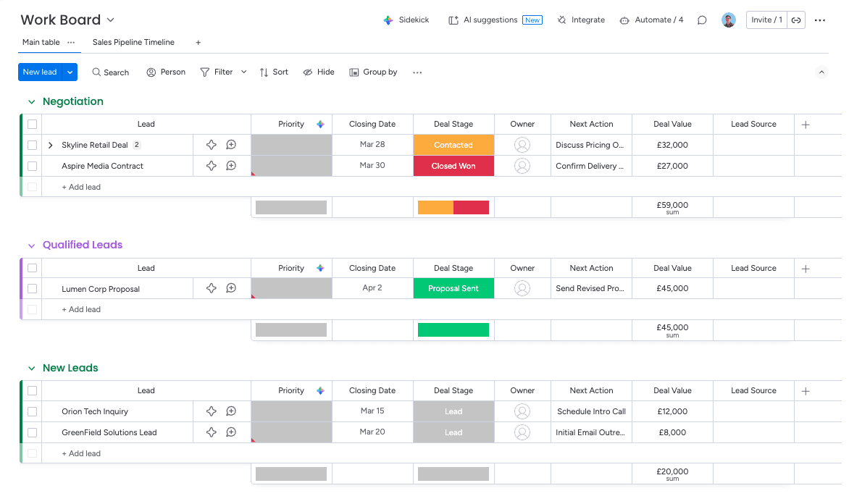
Task: Copy board link via chain icon
Action: 796,20
